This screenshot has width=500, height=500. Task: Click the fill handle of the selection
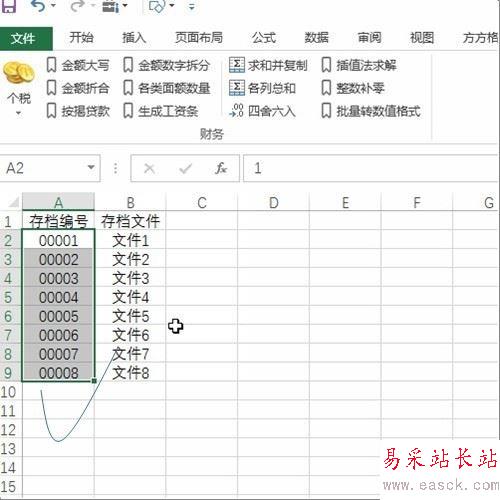(x=94, y=380)
